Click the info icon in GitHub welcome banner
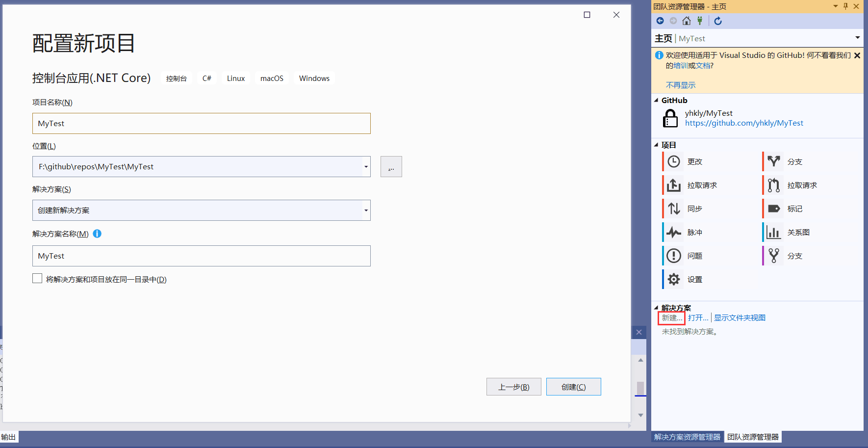Viewport: 868px width, 448px height. [x=659, y=55]
